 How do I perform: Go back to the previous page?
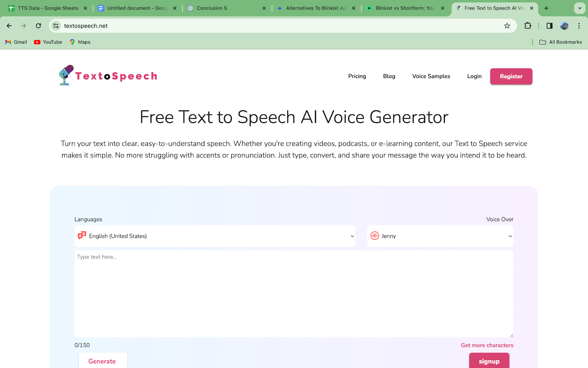pyautogui.click(x=9, y=26)
